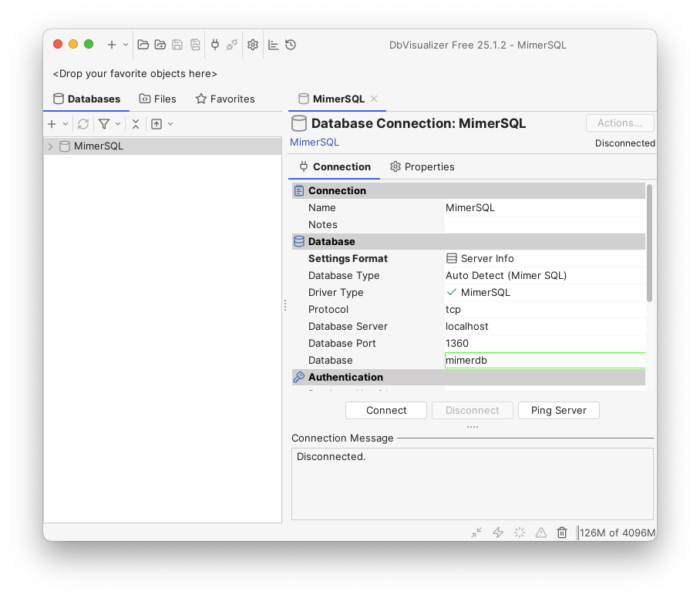Click the filter icon above the tree
Image resolution: width=700 pixels, height=598 pixels.
point(105,123)
